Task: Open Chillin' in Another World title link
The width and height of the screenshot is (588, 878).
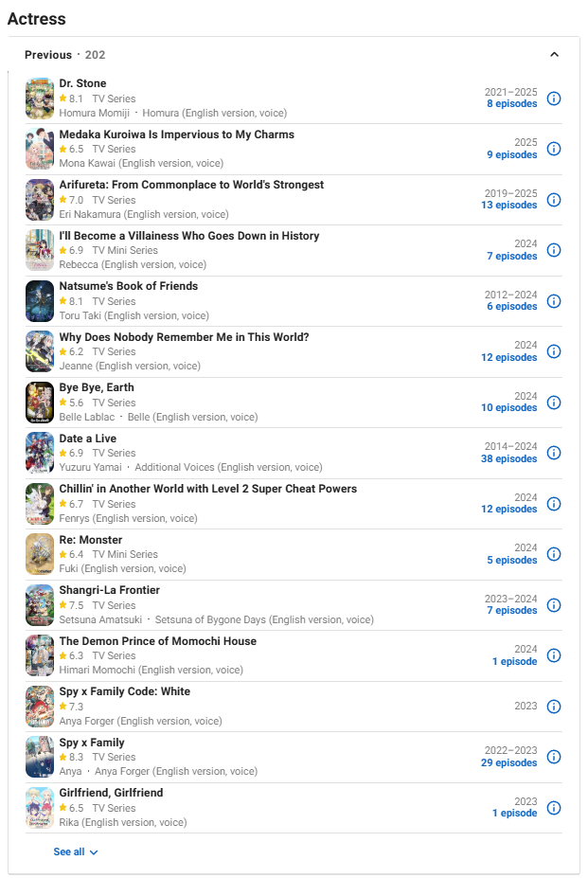Action: tap(208, 489)
